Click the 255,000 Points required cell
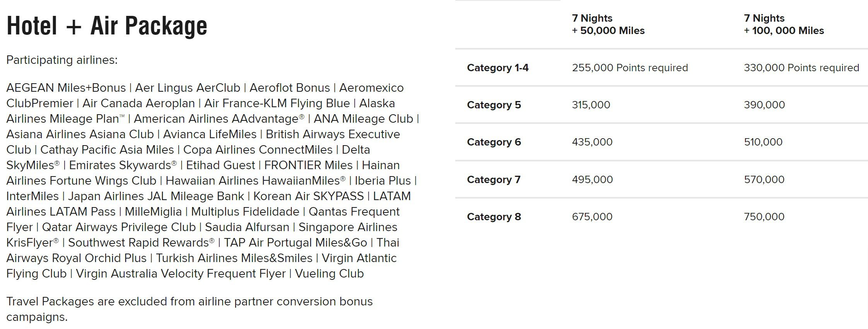Viewport: 868px width, 329px height. tap(630, 68)
